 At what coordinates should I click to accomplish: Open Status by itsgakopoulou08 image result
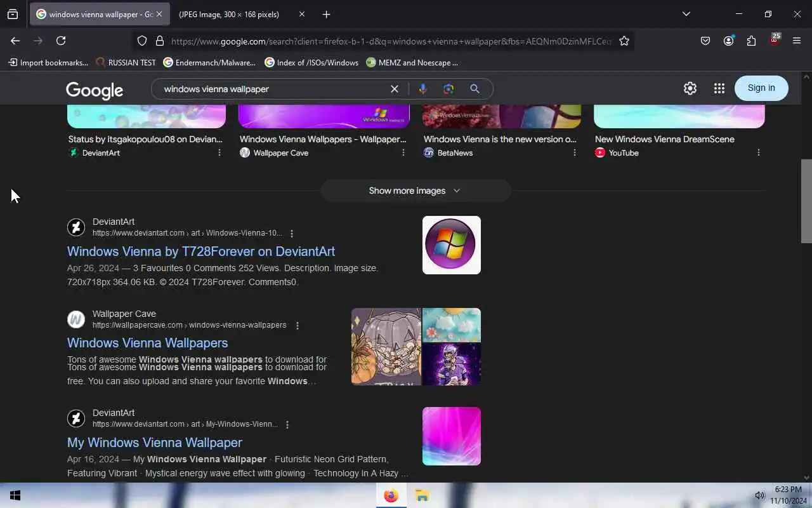click(145, 139)
